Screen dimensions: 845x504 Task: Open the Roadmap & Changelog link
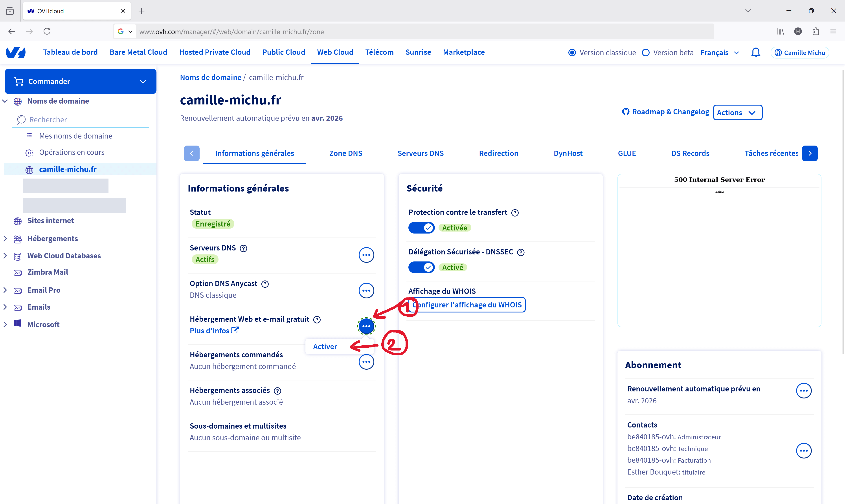pos(666,112)
